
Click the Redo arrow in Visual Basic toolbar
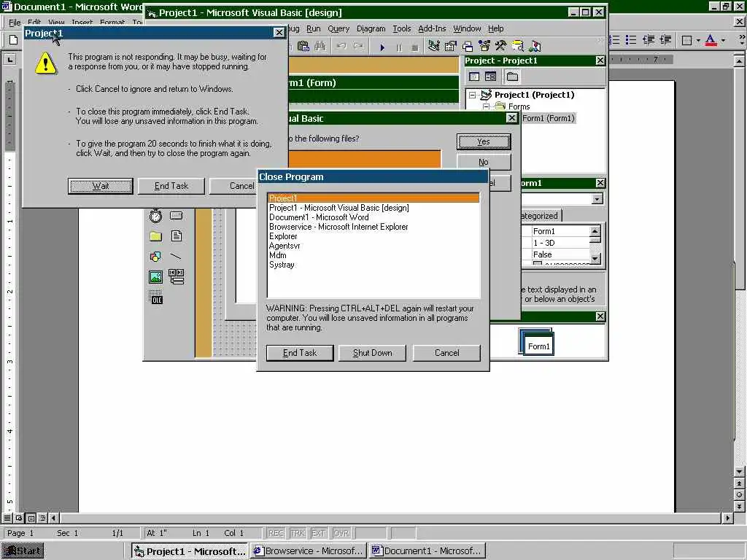358,46
